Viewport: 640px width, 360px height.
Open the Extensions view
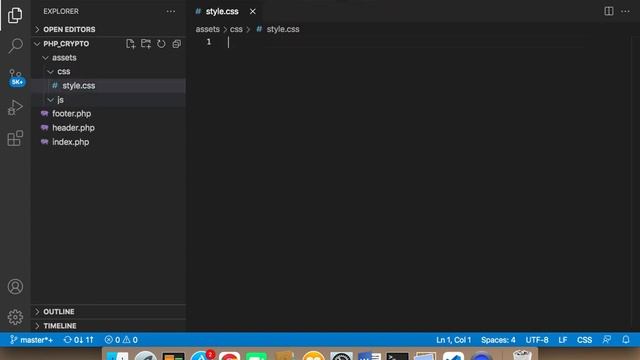coord(15,138)
